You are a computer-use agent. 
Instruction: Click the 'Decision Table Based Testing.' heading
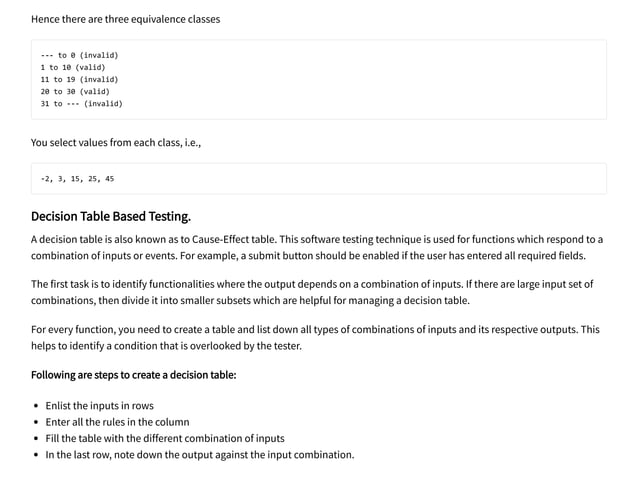(110, 216)
